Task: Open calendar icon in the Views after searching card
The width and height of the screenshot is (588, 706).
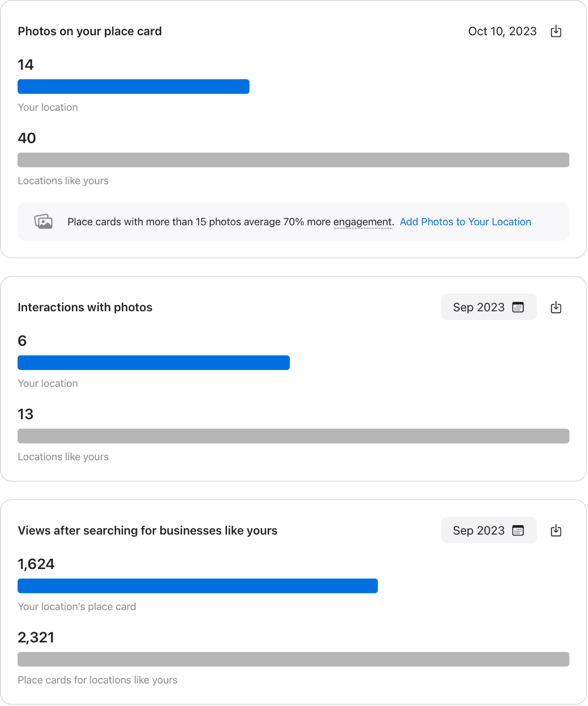Action: [518, 530]
